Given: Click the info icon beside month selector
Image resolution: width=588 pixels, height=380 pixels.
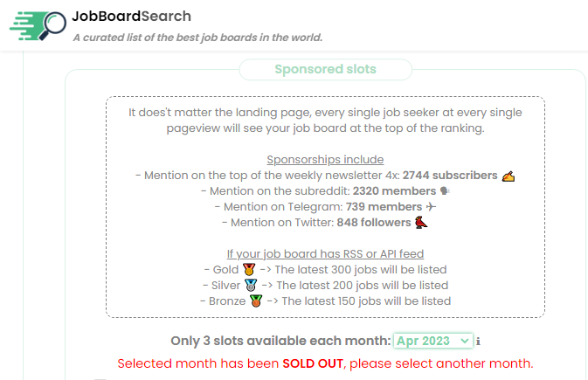Looking at the screenshot, I should point(478,342).
